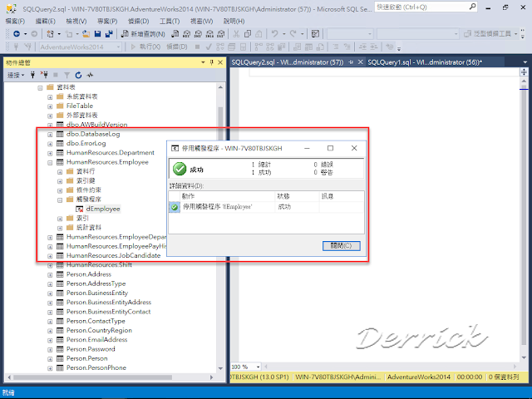
Task: Click the green success check in the detail row
Action: [175, 207]
